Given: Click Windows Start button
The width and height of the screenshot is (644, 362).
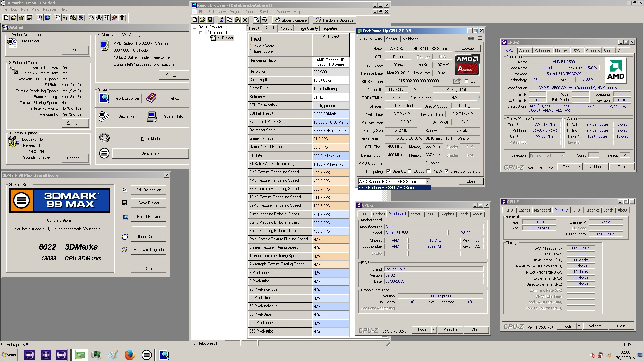Looking at the screenshot, I should point(9,355).
